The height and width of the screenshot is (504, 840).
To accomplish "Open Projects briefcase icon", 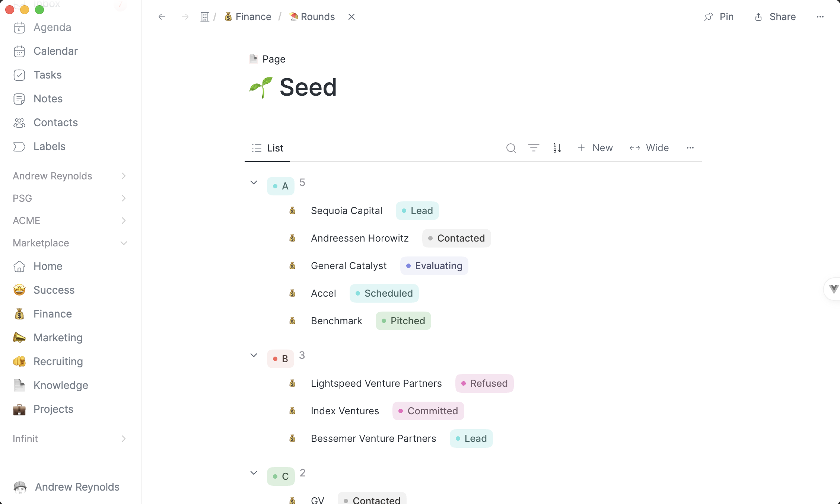I will point(19,409).
